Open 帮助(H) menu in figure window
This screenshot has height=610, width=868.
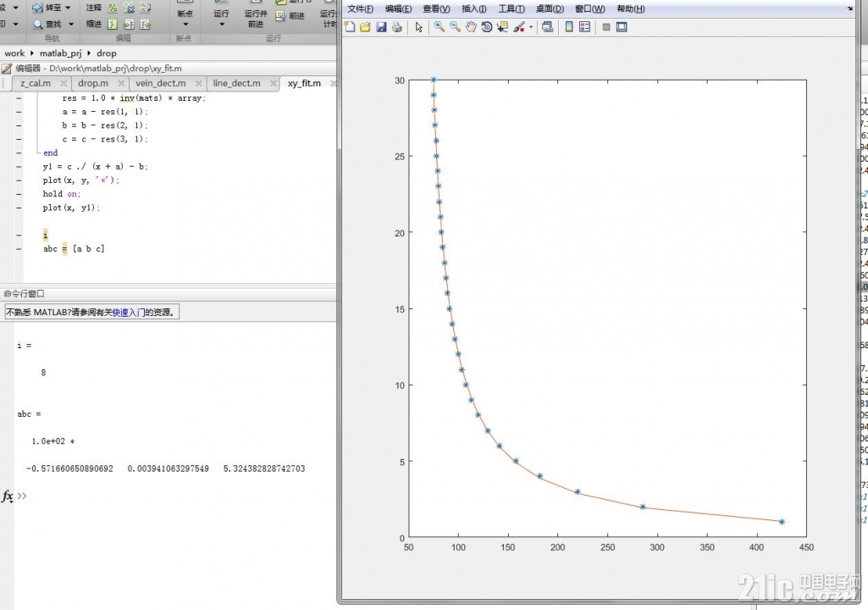631,8
